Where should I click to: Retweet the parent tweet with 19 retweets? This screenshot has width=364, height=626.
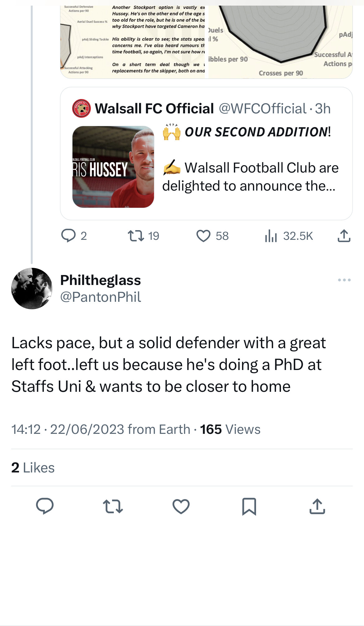click(x=136, y=236)
